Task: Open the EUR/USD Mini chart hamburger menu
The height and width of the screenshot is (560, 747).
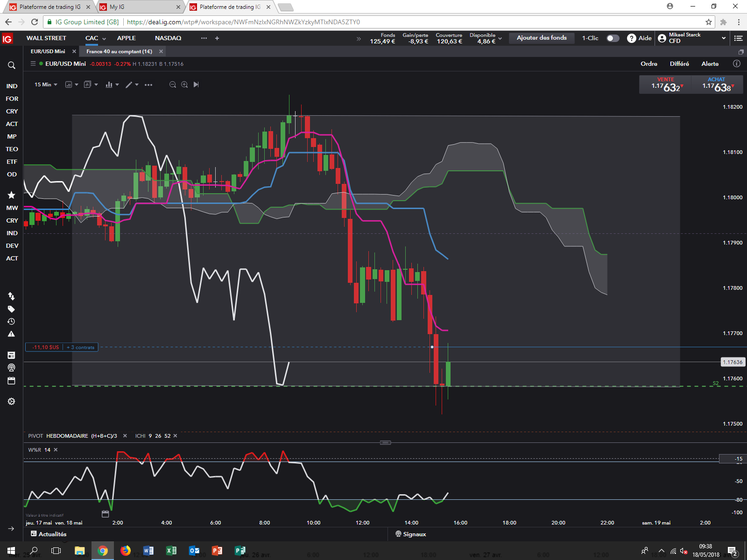Action: pos(33,63)
